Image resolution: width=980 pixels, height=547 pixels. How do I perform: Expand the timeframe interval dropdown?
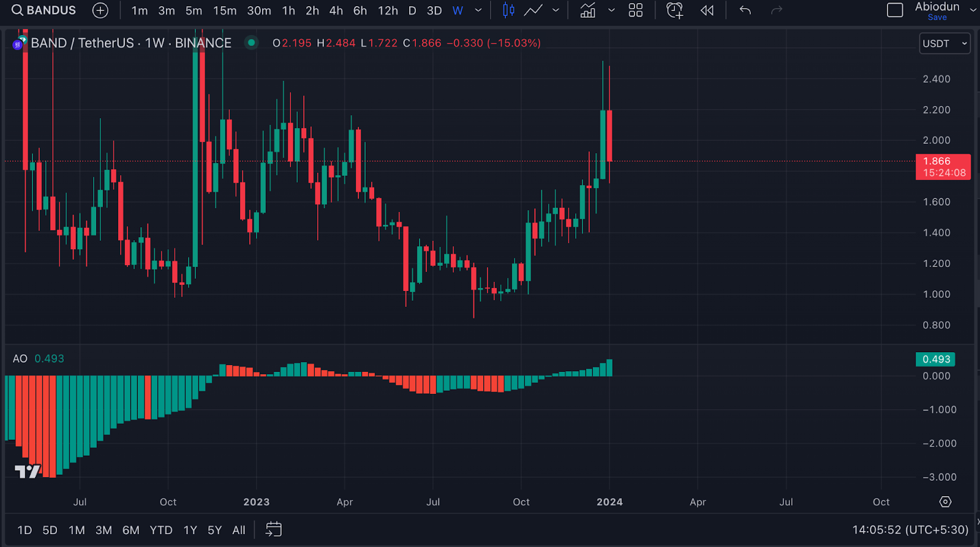(x=478, y=10)
